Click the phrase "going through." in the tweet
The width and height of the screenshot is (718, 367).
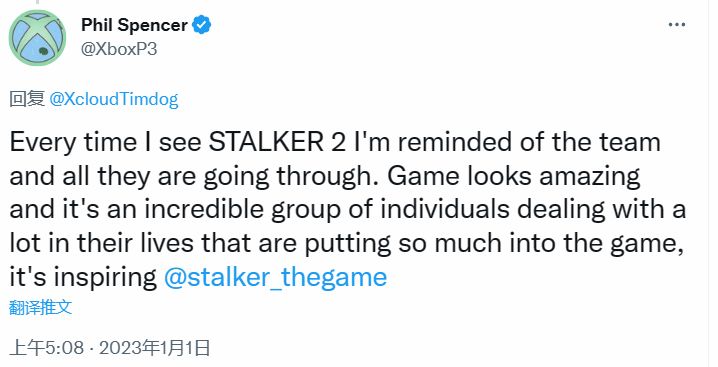[291, 176]
